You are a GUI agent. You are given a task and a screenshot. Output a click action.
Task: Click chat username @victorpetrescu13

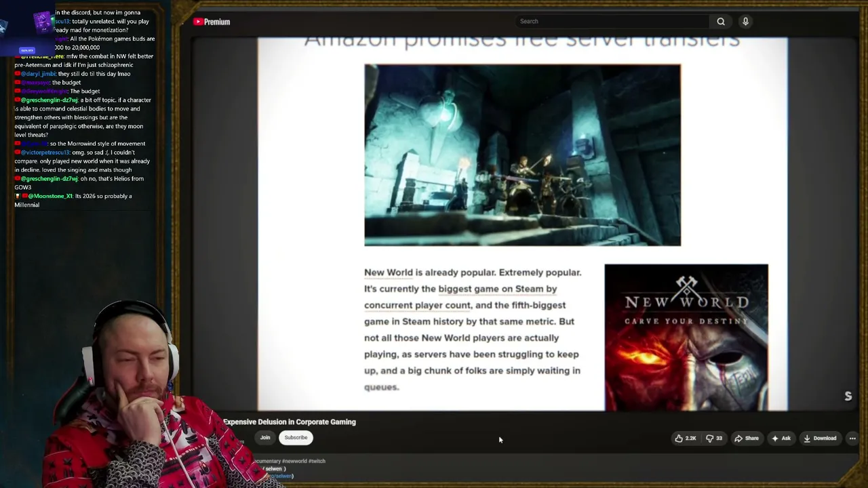45,152
